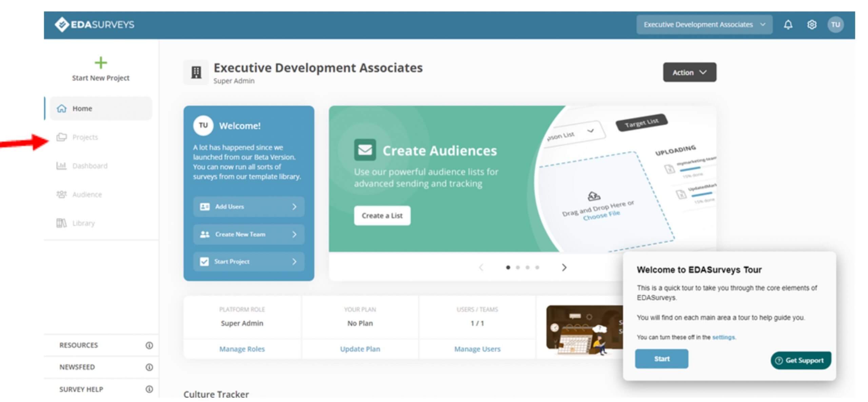Open Audience in sidebar

pyautogui.click(x=101, y=194)
